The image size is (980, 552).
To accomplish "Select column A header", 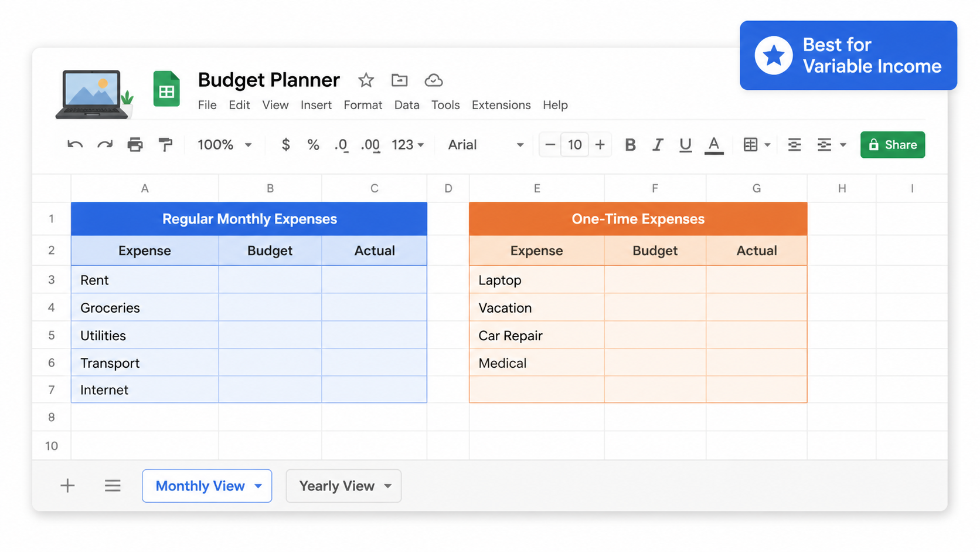I will click(145, 188).
